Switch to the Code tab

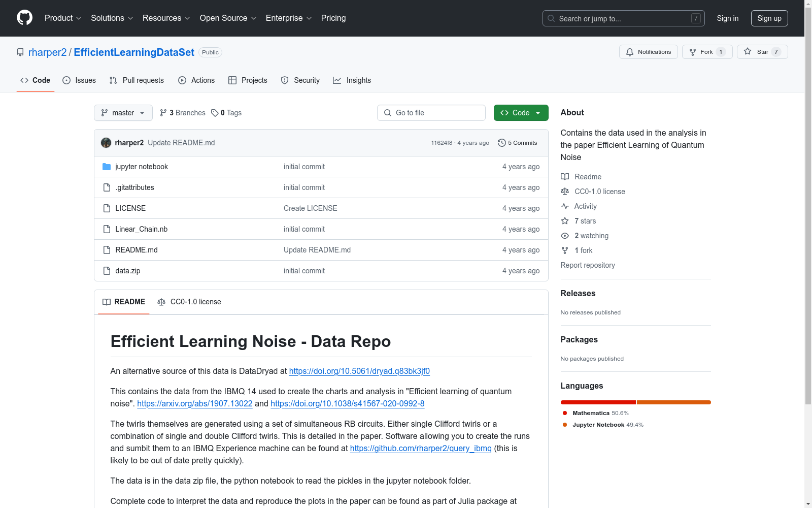point(36,80)
